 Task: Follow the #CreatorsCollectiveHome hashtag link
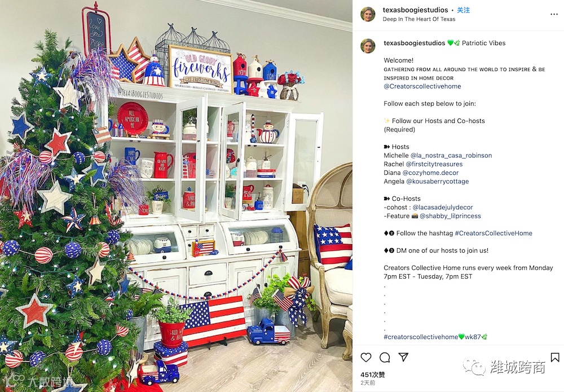(493, 233)
